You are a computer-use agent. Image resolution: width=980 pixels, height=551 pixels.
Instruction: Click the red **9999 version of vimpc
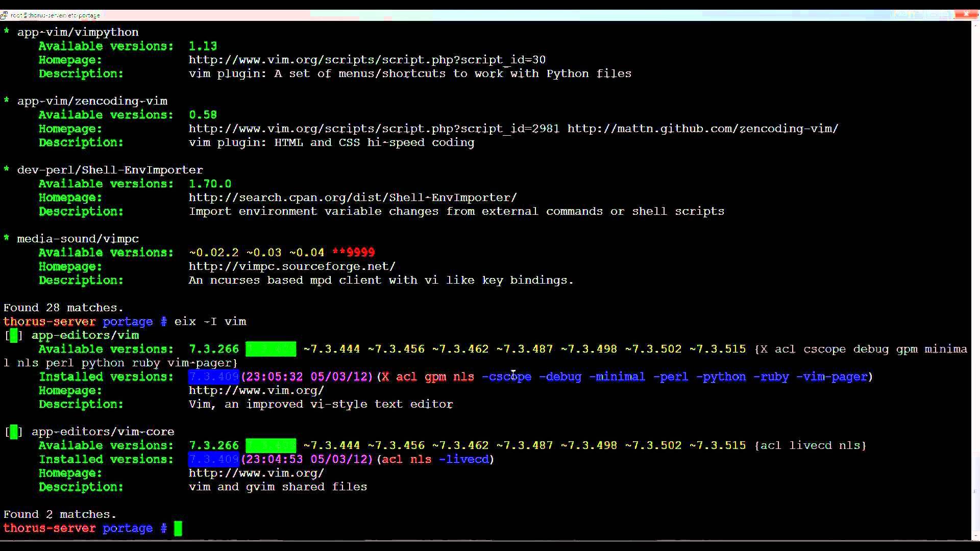[353, 253]
